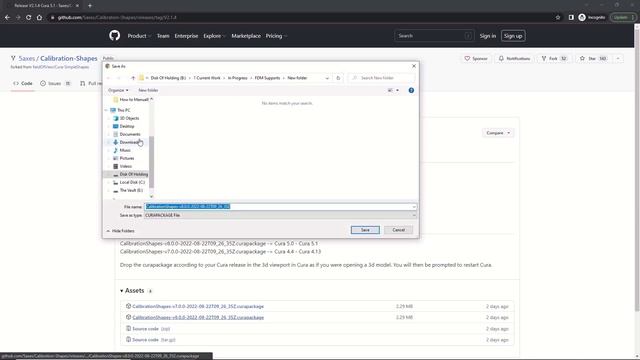This screenshot has width=640, height=360.
Task: Open the Calibration-Shapes repository link
Action: 69,58
